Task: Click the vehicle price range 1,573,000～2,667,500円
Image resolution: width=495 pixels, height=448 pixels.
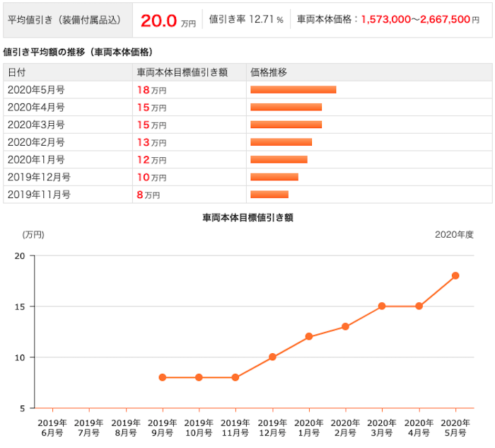Action: coord(420,20)
